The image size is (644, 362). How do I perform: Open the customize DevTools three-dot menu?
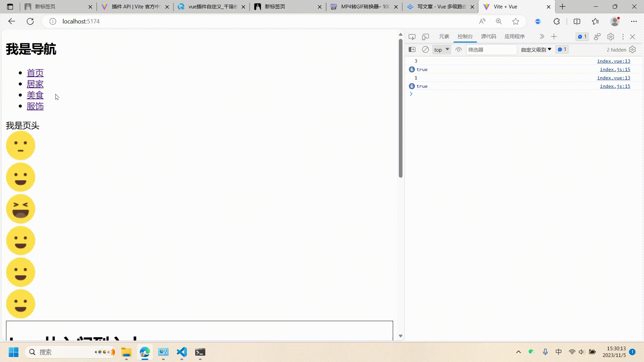[x=623, y=37]
